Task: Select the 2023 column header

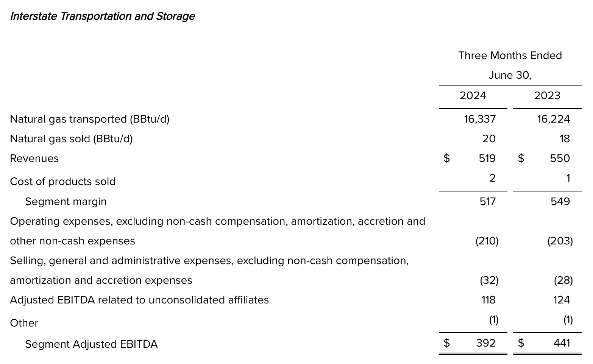Action: point(547,96)
